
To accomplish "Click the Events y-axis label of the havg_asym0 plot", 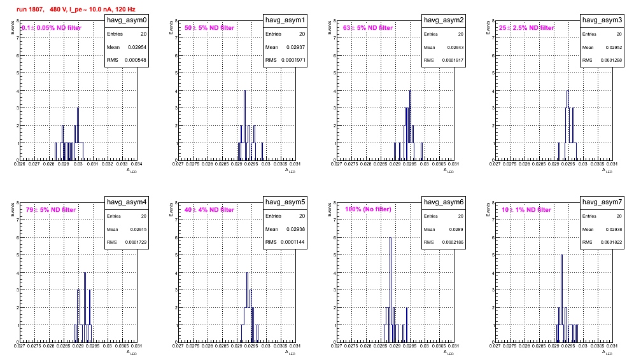I will click(13, 27).
